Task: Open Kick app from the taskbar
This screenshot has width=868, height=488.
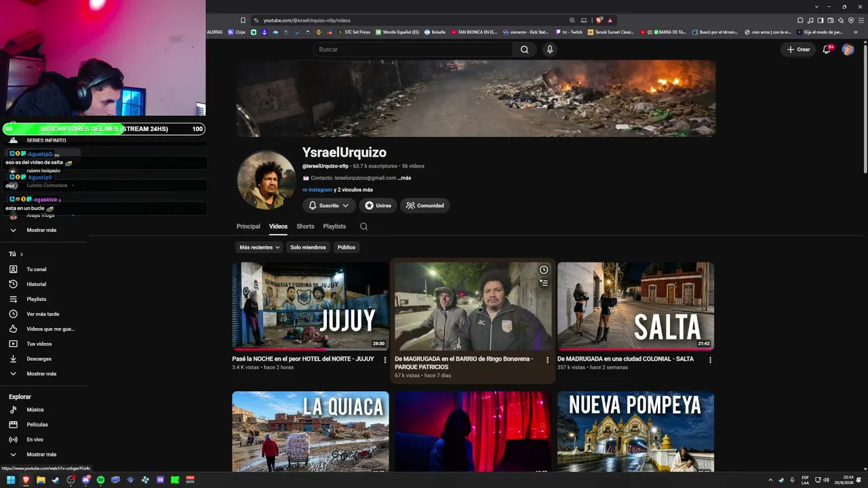Action: [175, 480]
